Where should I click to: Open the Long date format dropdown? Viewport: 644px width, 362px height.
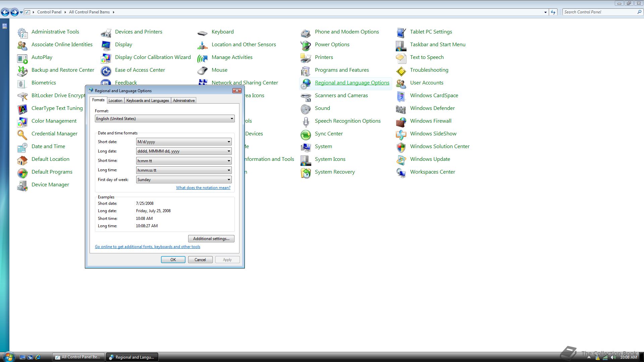coord(184,151)
